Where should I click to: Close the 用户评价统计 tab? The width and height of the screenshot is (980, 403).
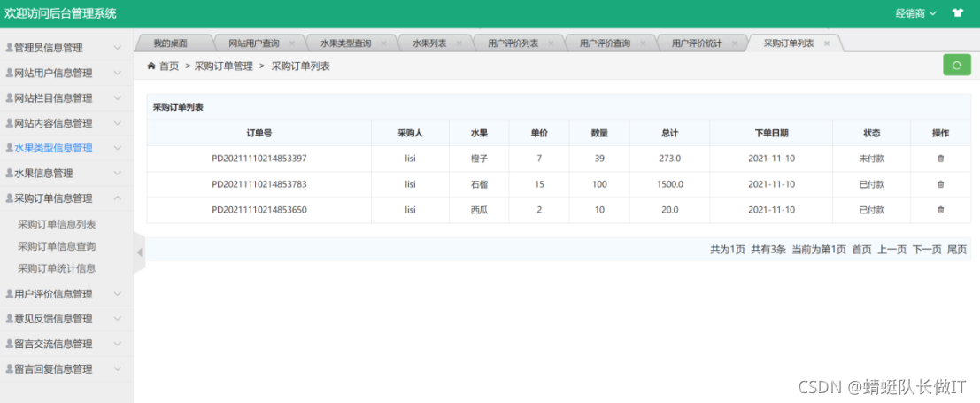coord(735,43)
